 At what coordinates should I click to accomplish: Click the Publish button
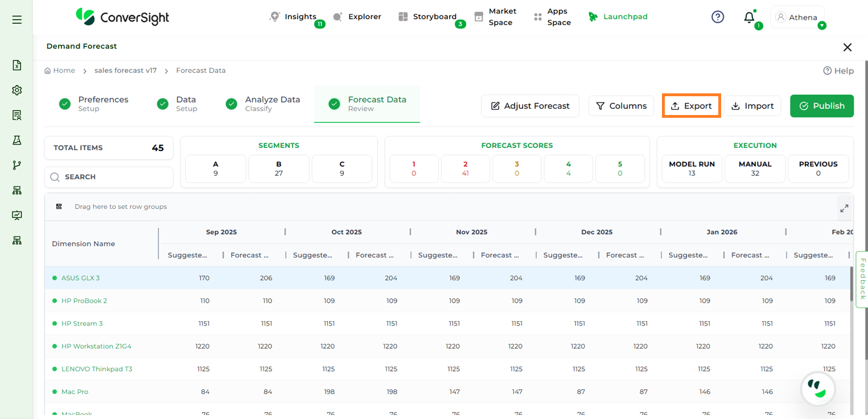(821, 106)
